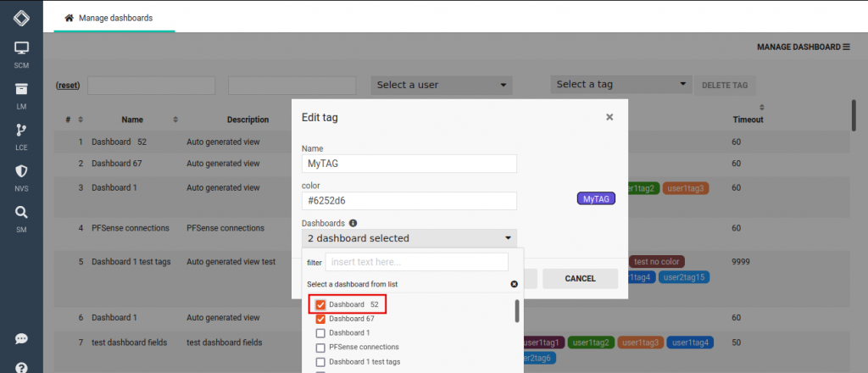Open the MANAGE DASHBOARD menu
The image size is (868, 373).
[804, 47]
